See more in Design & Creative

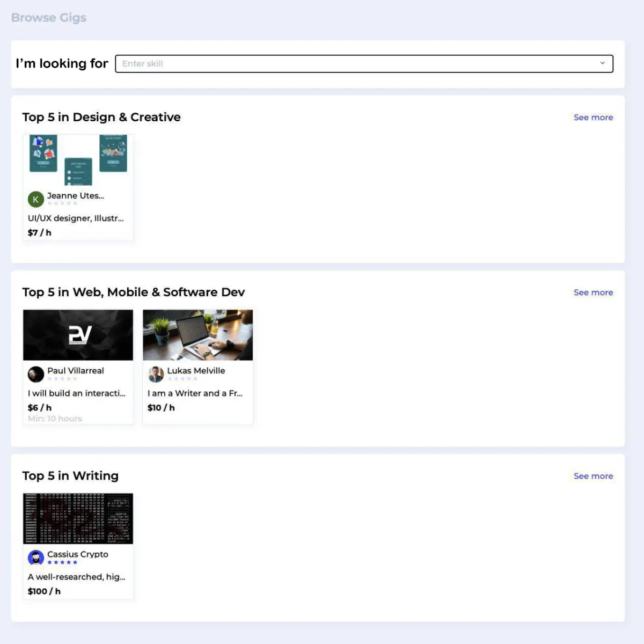click(x=593, y=118)
